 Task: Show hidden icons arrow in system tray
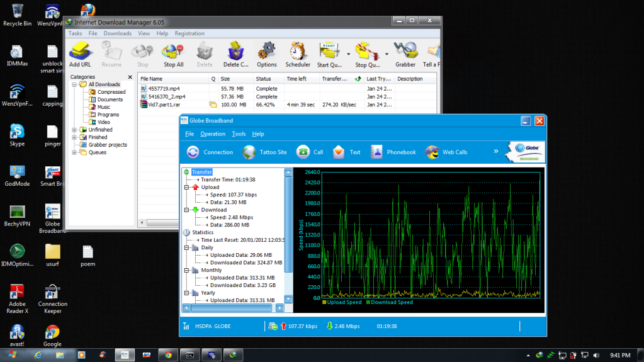528,356
